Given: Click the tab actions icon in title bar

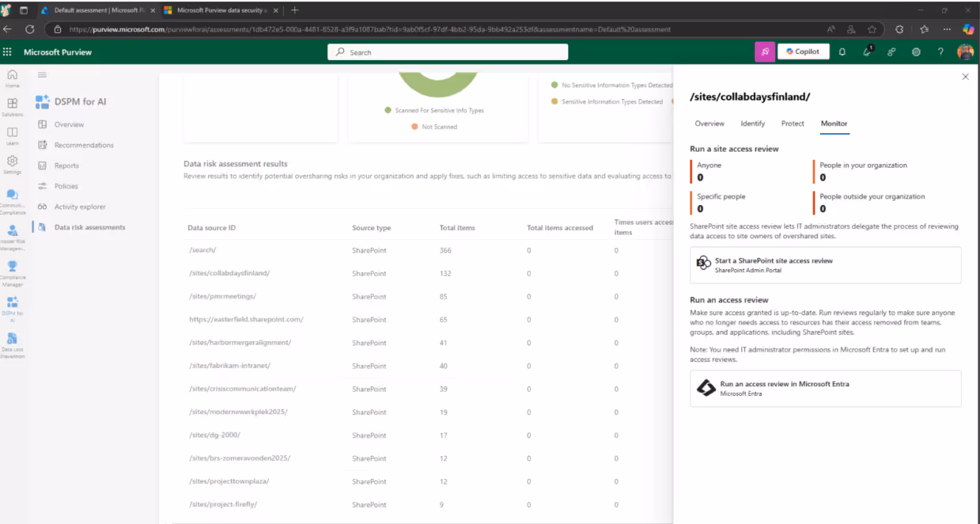Looking at the screenshot, I should [x=23, y=10].
